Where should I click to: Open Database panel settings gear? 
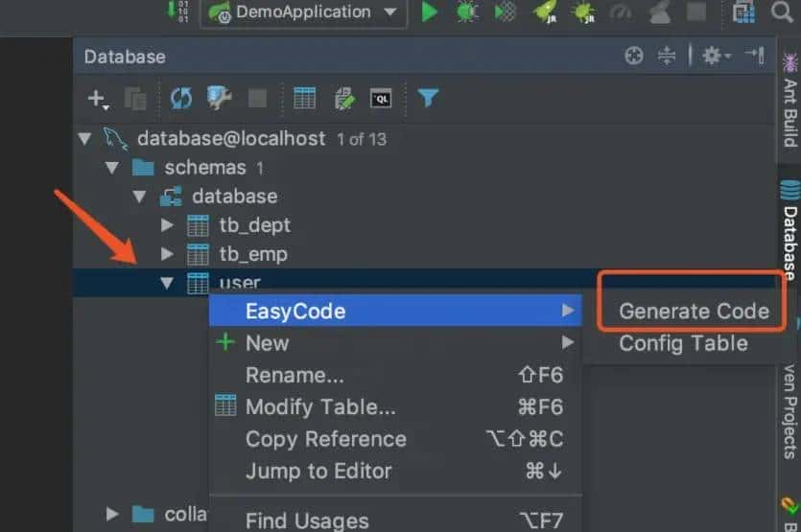[716, 56]
